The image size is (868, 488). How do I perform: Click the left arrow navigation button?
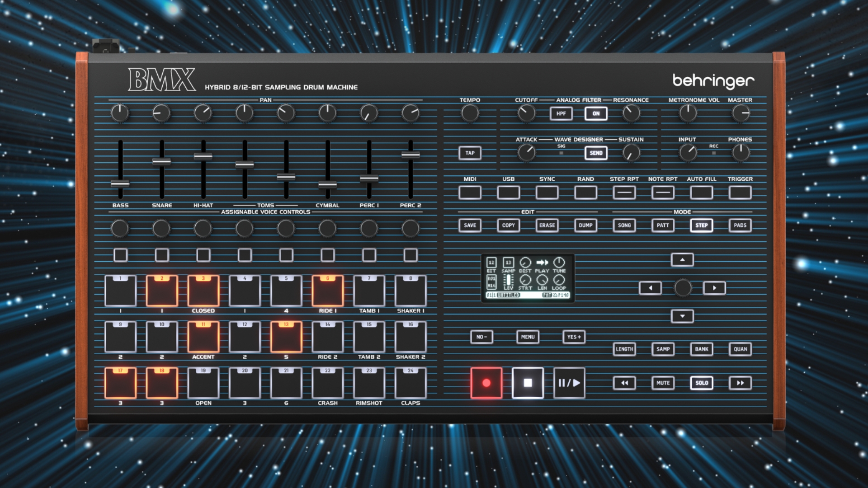(650, 288)
